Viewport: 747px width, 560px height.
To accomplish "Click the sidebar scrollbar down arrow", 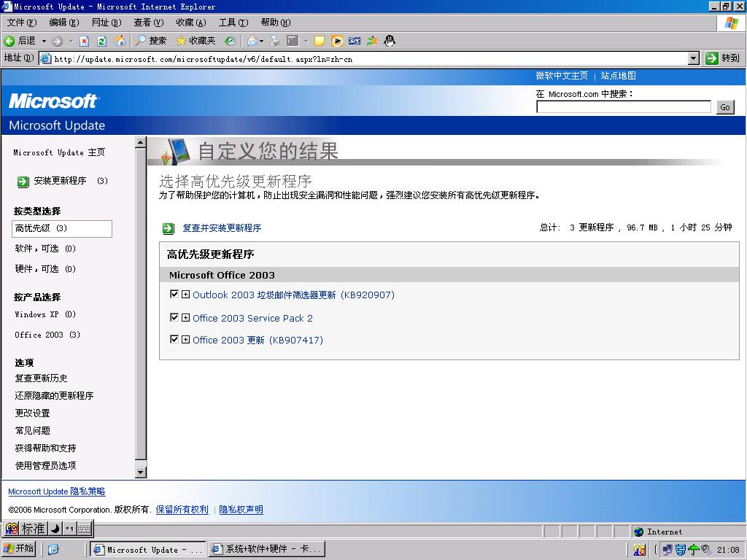I will [x=141, y=472].
